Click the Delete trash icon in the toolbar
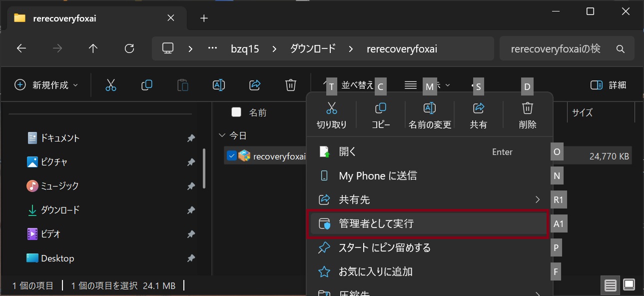 point(291,85)
